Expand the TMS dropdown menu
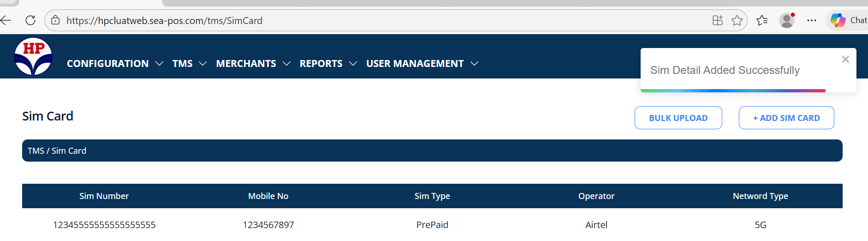This screenshot has height=241, width=868. (x=189, y=63)
